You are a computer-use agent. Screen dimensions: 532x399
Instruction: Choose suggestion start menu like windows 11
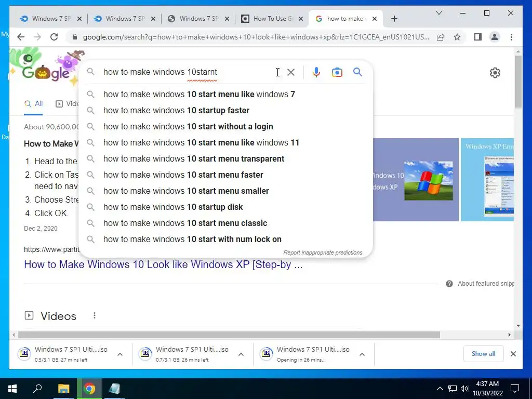(225, 142)
